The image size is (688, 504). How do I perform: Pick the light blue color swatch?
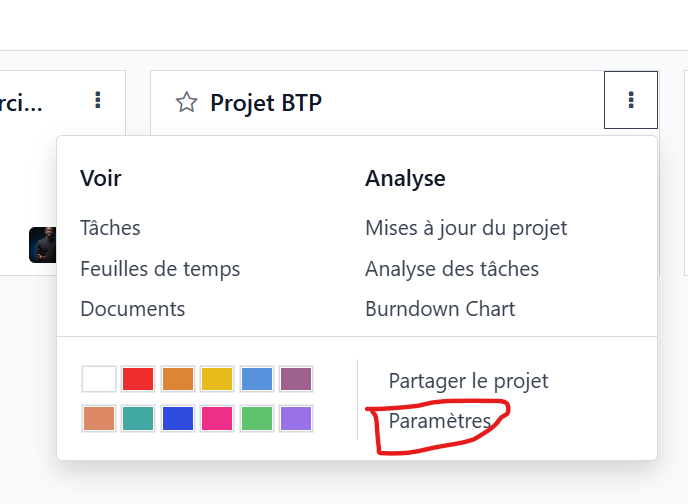(x=257, y=379)
